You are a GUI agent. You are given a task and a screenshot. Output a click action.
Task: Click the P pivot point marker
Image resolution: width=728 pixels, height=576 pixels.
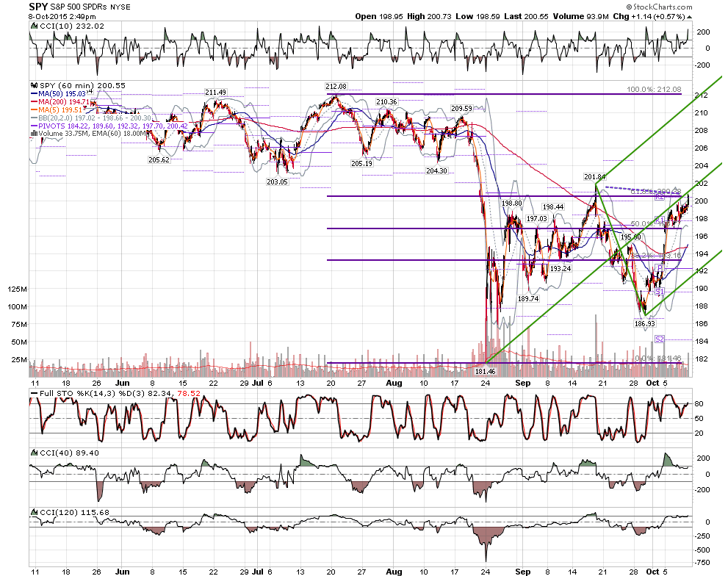click(660, 267)
